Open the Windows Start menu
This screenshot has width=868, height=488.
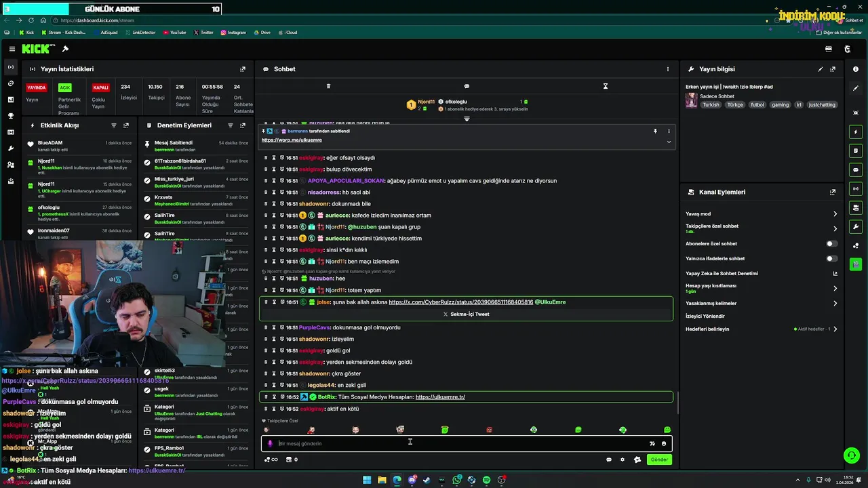367,480
